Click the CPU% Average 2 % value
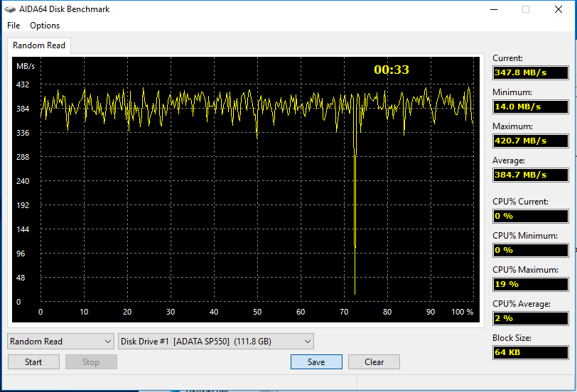 [530, 318]
